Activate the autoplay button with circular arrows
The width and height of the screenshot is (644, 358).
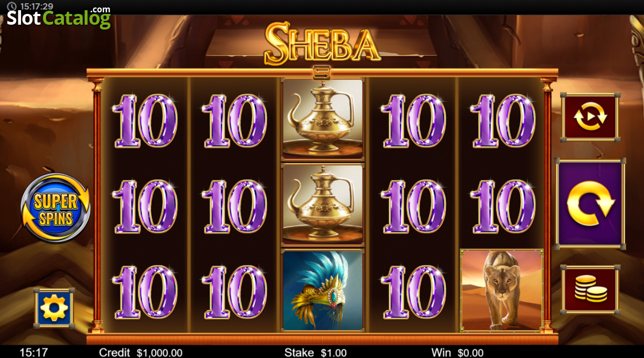click(590, 116)
